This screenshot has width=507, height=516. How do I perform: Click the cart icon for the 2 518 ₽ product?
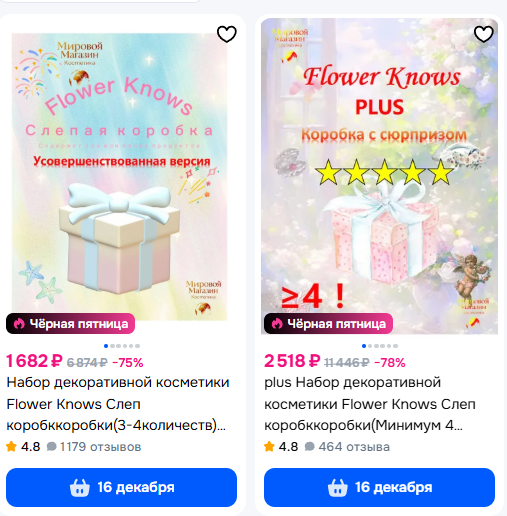[x=338, y=488]
